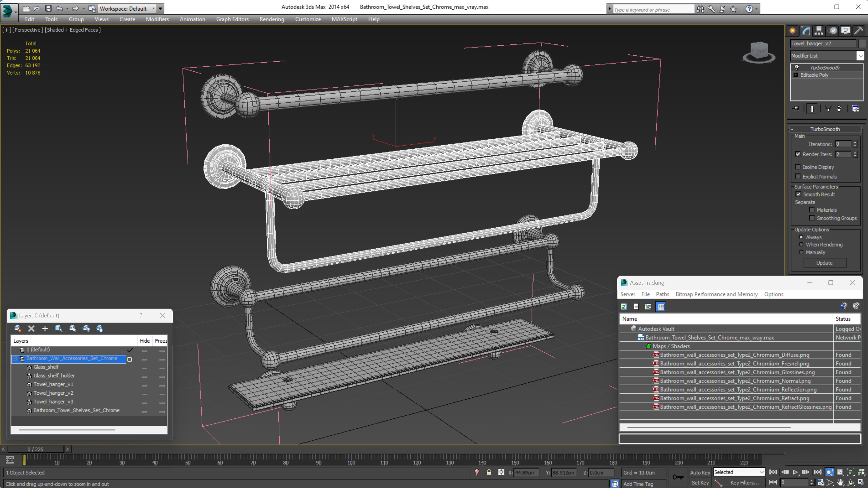
Task: Open the Rendering menu
Action: [x=272, y=19]
